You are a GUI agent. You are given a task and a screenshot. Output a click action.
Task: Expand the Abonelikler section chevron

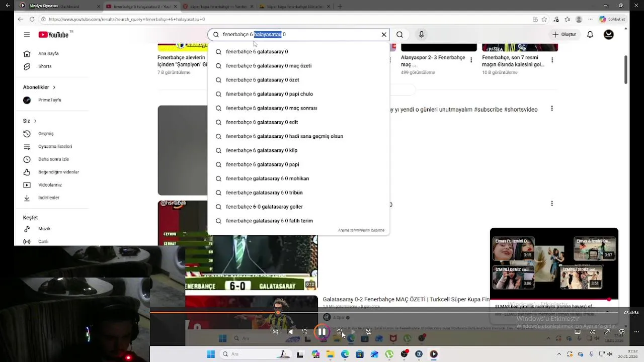54,87
